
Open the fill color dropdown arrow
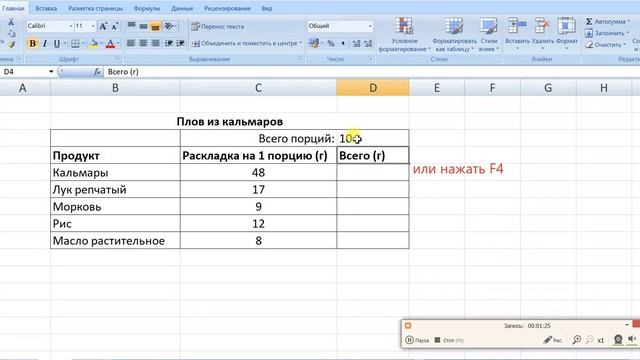click(x=101, y=43)
